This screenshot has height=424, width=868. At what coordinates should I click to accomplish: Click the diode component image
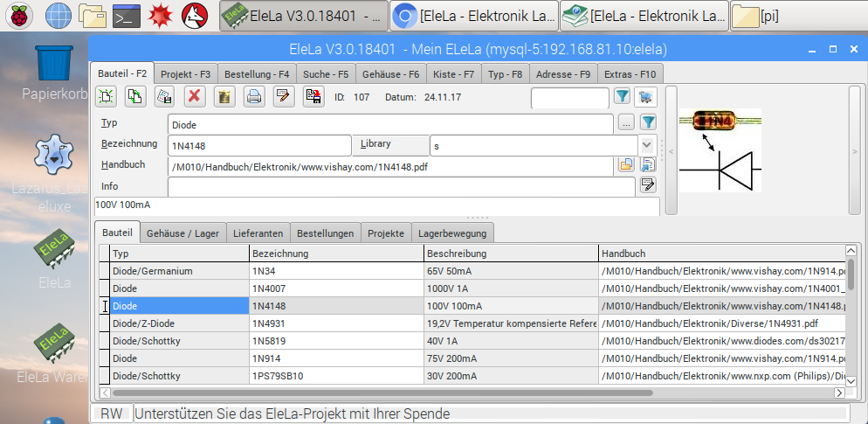[x=720, y=150]
